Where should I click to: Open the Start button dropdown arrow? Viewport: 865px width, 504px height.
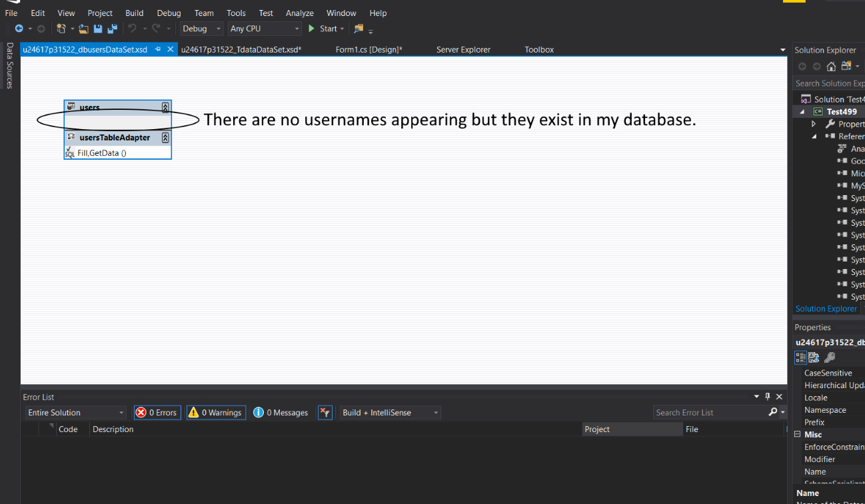pos(342,29)
